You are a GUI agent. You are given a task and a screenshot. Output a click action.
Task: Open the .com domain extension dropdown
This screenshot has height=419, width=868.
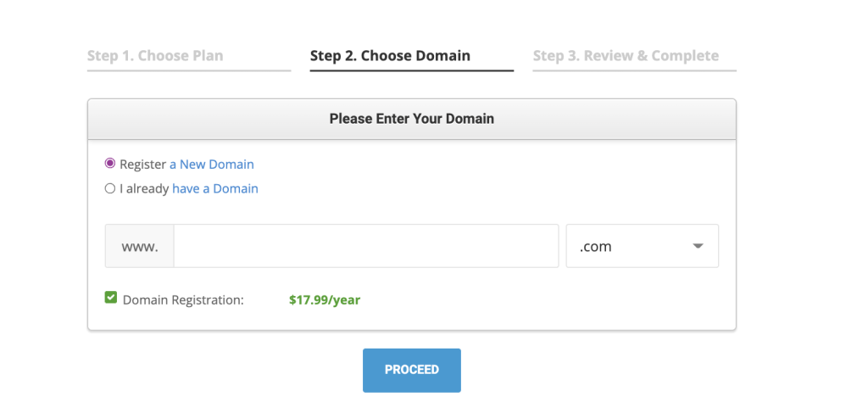(x=642, y=246)
